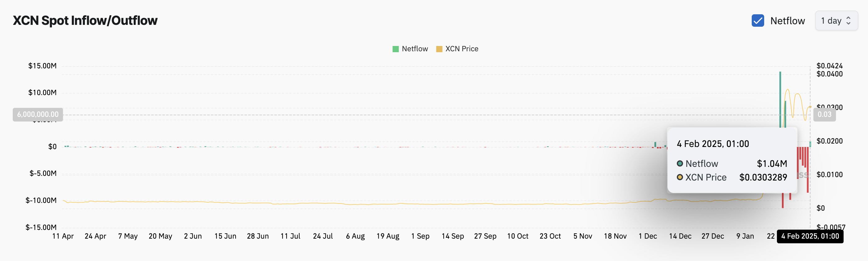Click the green Netflow legend swatch
The image size is (868, 261).
point(395,49)
